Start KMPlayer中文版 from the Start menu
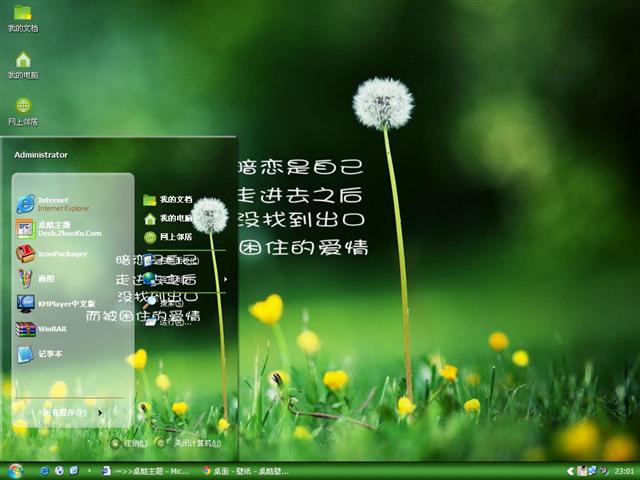640x480 pixels. [56, 304]
